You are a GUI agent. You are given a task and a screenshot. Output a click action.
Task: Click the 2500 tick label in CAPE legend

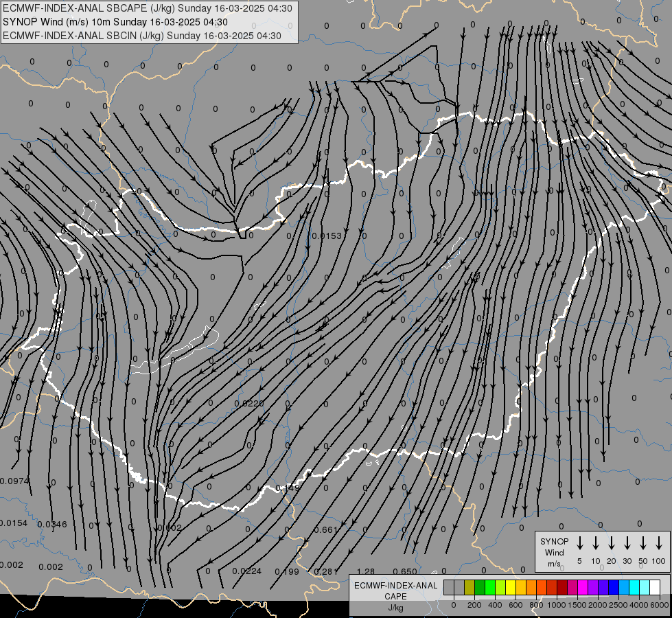[x=618, y=605]
